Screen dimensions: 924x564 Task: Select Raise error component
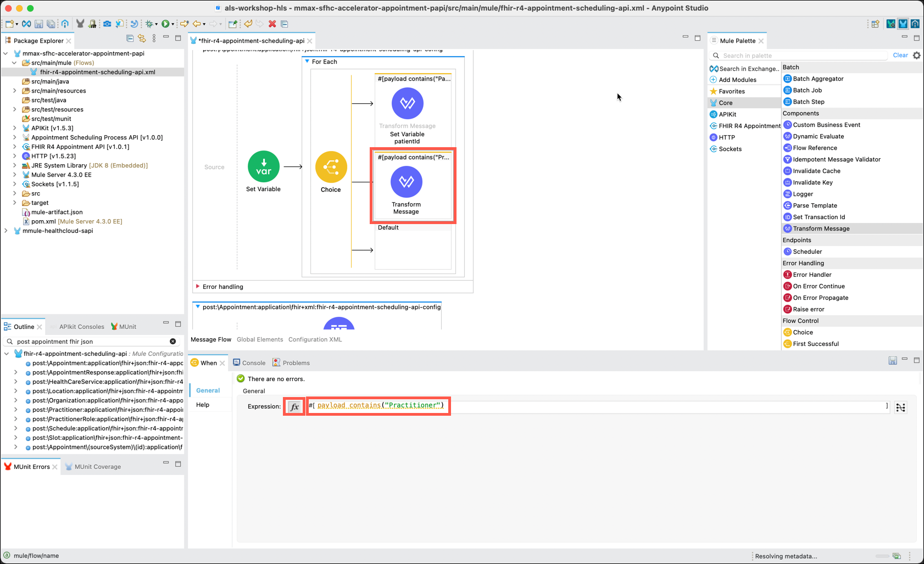[x=804, y=309]
